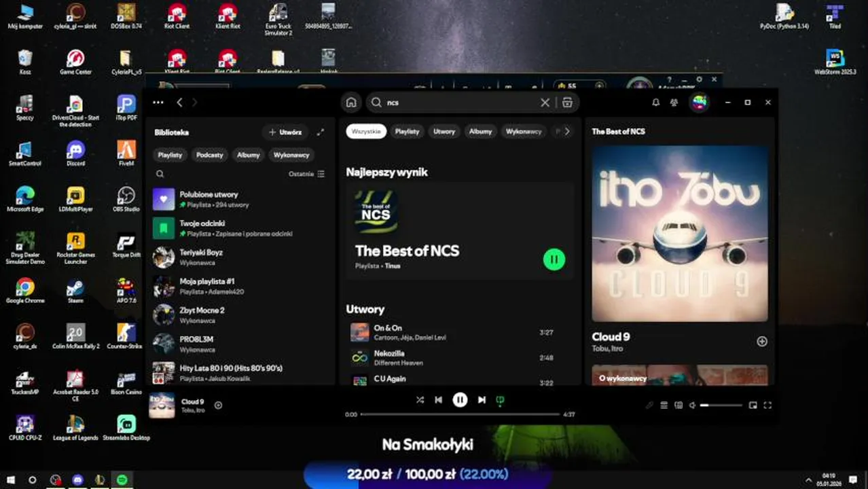
Task: Toggle shuffle in the Spotify player
Action: pyautogui.click(x=420, y=400)
